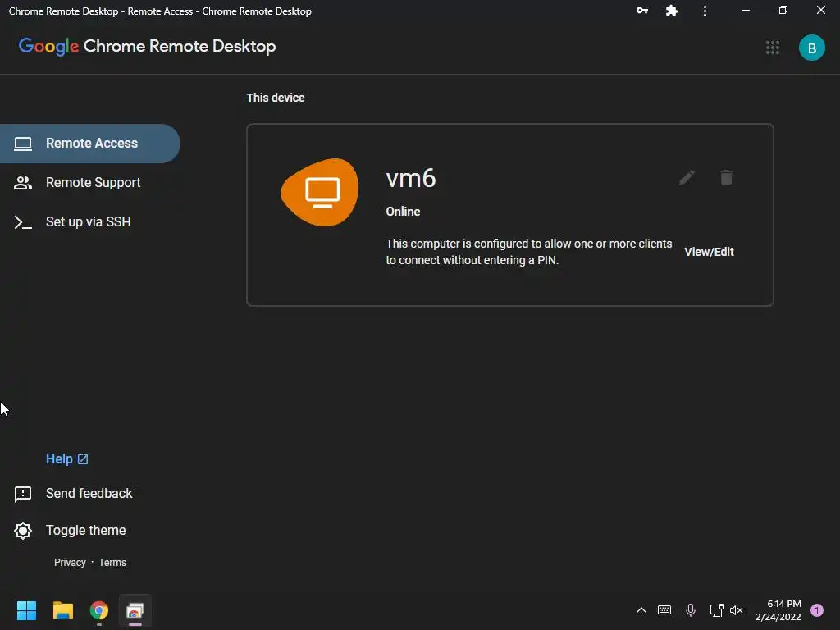The height and width of the screenshot is (630, 840).
Task: Delete vm6 with the trash icon
Action: point(726,177)
